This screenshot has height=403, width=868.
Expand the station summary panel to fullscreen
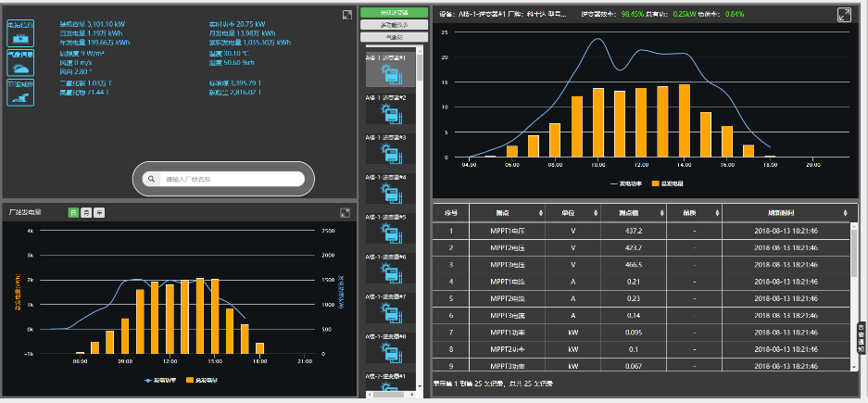(347, 15)
